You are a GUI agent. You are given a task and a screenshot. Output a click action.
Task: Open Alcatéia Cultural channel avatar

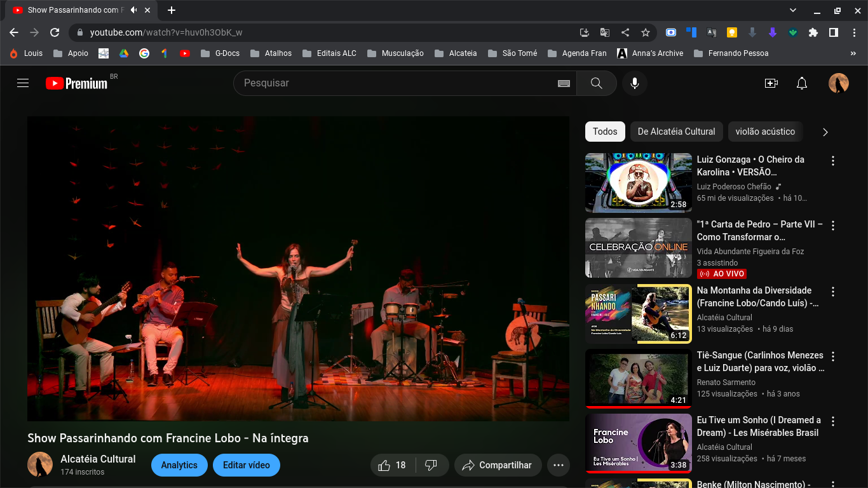point(40,464)
